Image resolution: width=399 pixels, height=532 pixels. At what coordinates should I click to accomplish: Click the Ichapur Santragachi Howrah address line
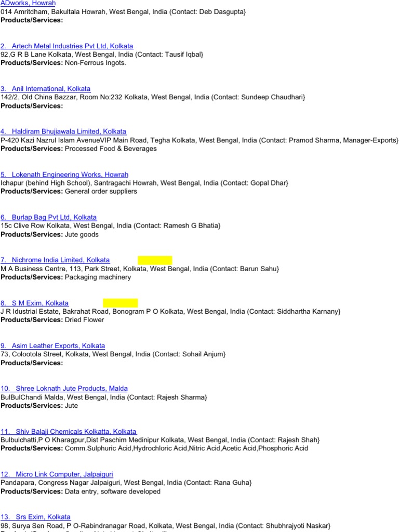point(144,183)
